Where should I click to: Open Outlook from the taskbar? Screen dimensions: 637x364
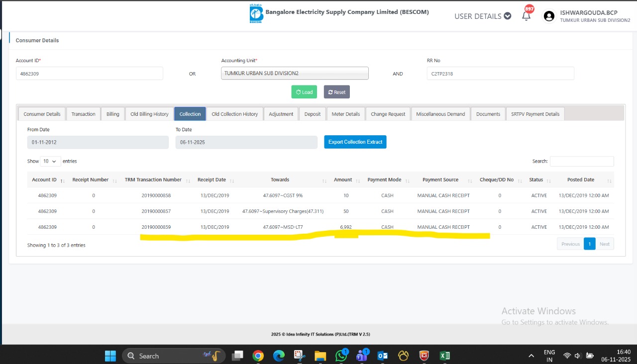(383, 356)
